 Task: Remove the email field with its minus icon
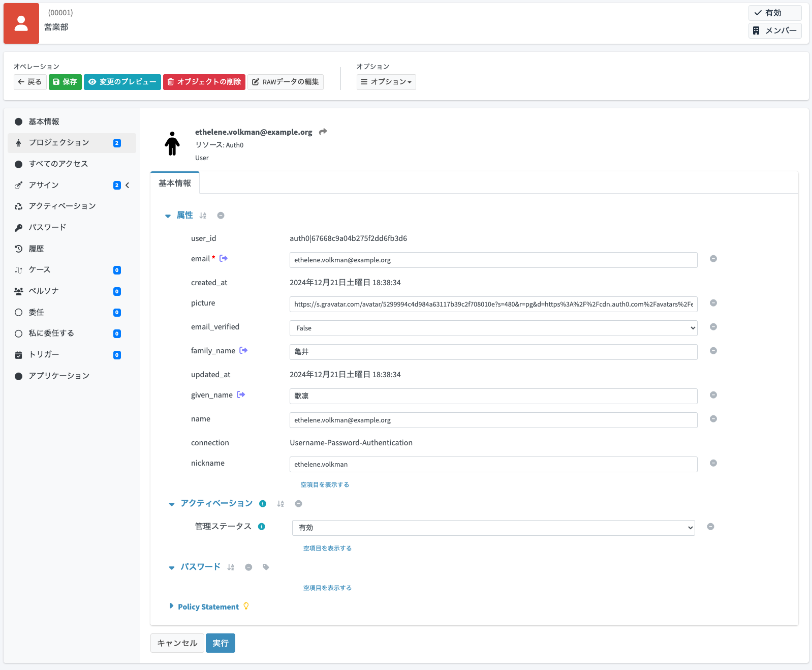tap(713, 259)
